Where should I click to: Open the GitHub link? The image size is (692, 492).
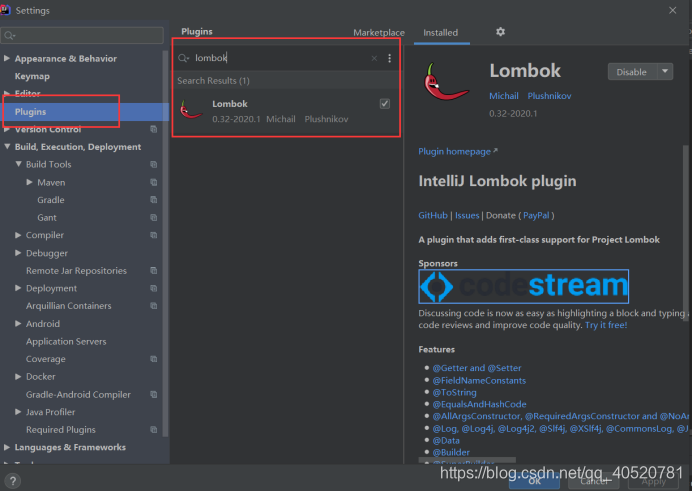tap(433, 215)
